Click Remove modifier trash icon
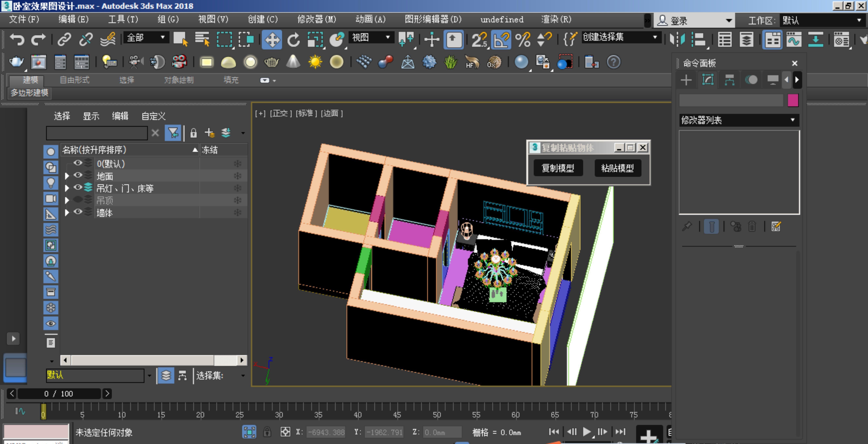This screenshot has width=868, height=444. pos(752,227)
